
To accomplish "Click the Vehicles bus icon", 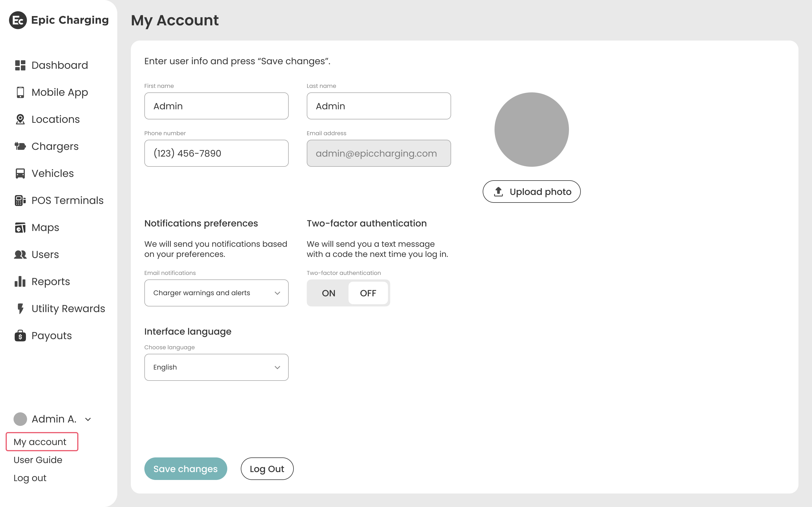I will click(x=20, y=173).
